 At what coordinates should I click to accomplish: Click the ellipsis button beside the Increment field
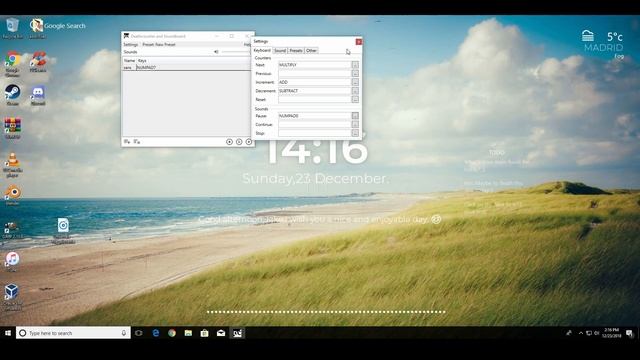tap(355, 82)
